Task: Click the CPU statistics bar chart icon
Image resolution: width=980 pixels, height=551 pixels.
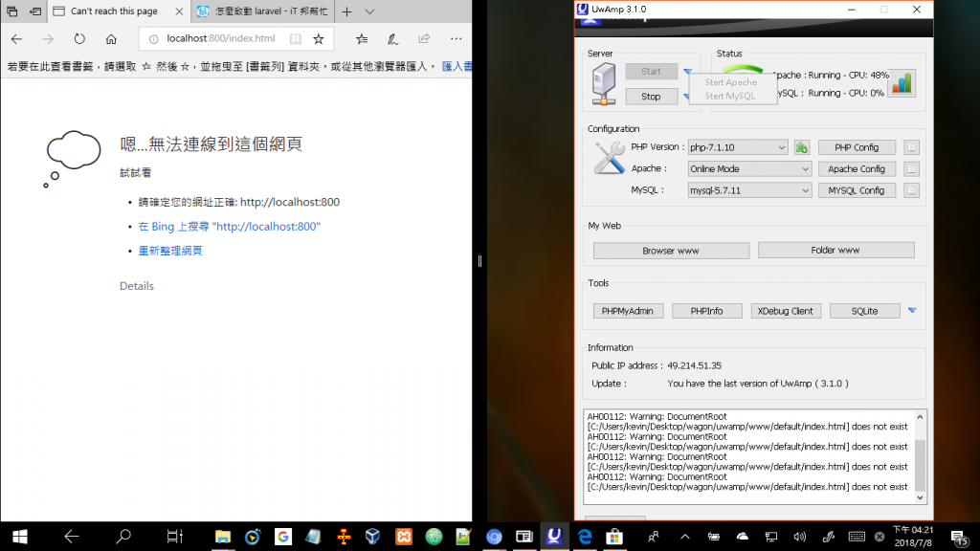Action: (902, 83)
